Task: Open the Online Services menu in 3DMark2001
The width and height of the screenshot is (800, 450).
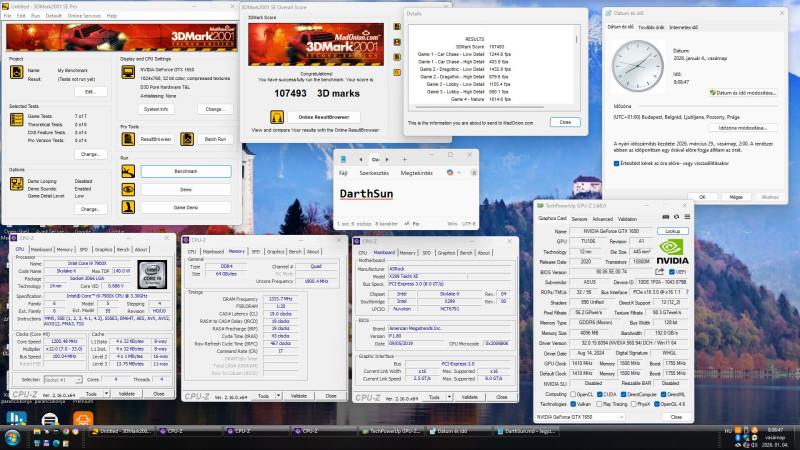Action: click(x=84, y=16)
